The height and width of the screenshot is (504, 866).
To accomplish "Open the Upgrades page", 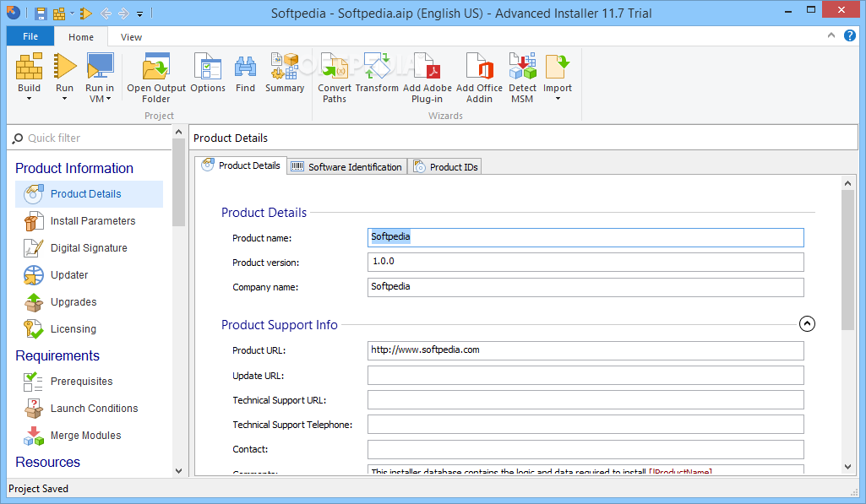I will coord(89,302).
